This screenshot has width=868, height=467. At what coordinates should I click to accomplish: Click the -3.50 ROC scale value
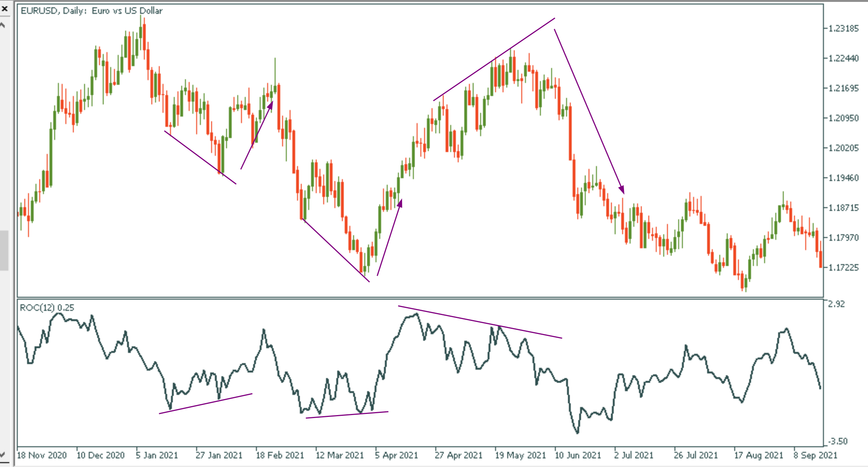pos(838,441)
